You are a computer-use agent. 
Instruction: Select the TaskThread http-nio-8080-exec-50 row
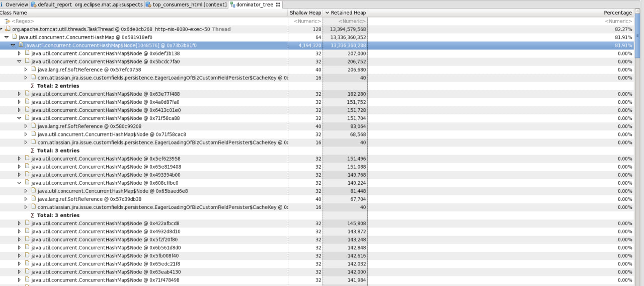[317, 29]
